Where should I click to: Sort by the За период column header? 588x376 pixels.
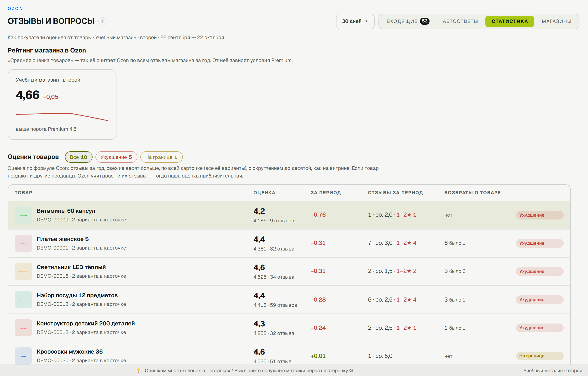point(326,193)
